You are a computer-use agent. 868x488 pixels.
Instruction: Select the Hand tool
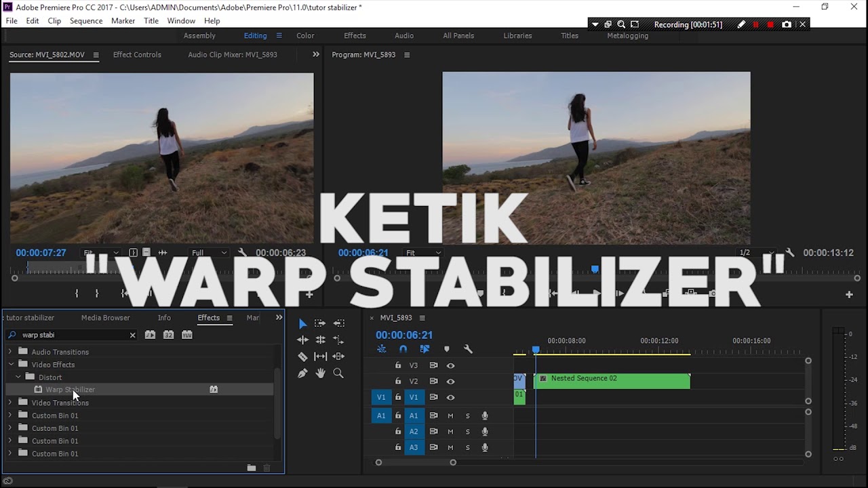coord(320,373)
